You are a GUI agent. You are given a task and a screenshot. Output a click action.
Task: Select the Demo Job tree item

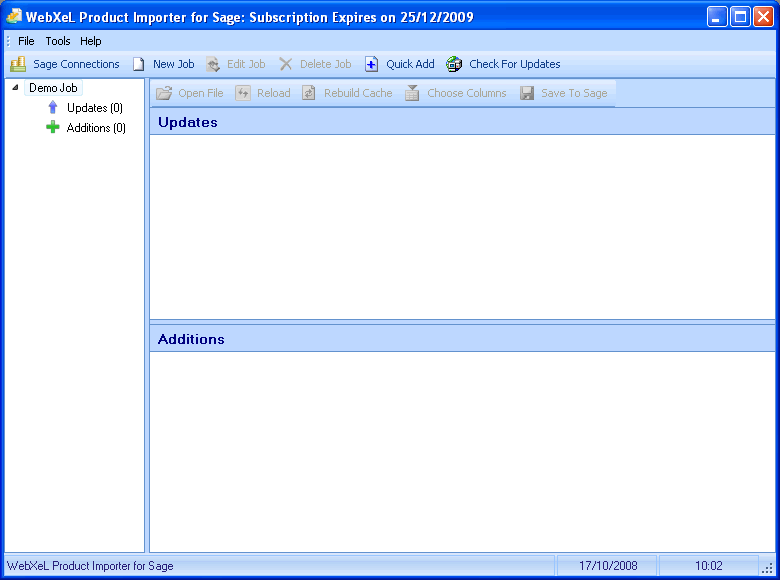53,88
